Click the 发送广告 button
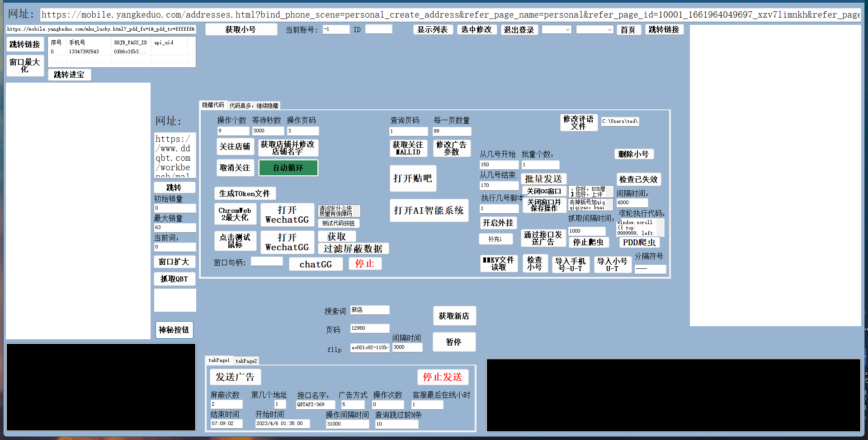This screenshot has width=868, height=440. 235,377
